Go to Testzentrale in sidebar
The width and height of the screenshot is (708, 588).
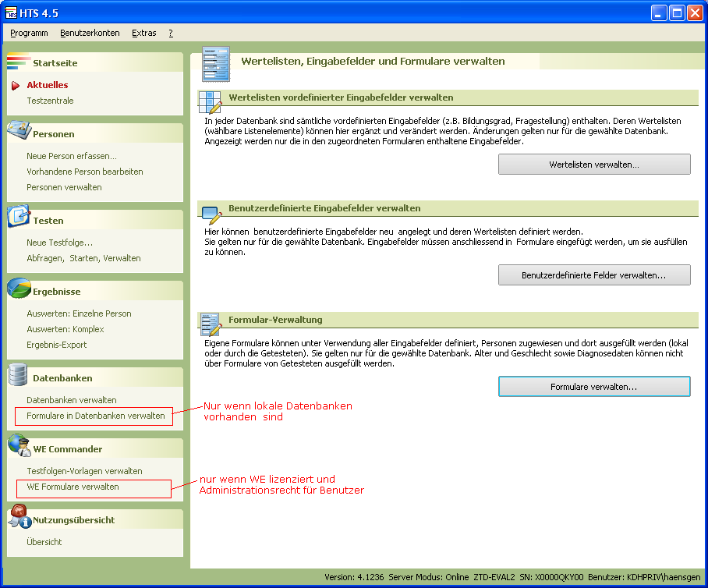click(x=50, y=101)
